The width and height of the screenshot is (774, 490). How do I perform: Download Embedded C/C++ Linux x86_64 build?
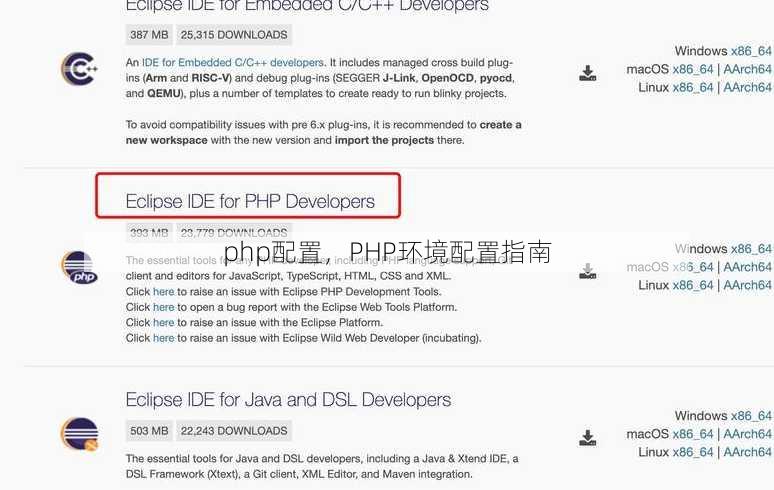coord(693,88)
